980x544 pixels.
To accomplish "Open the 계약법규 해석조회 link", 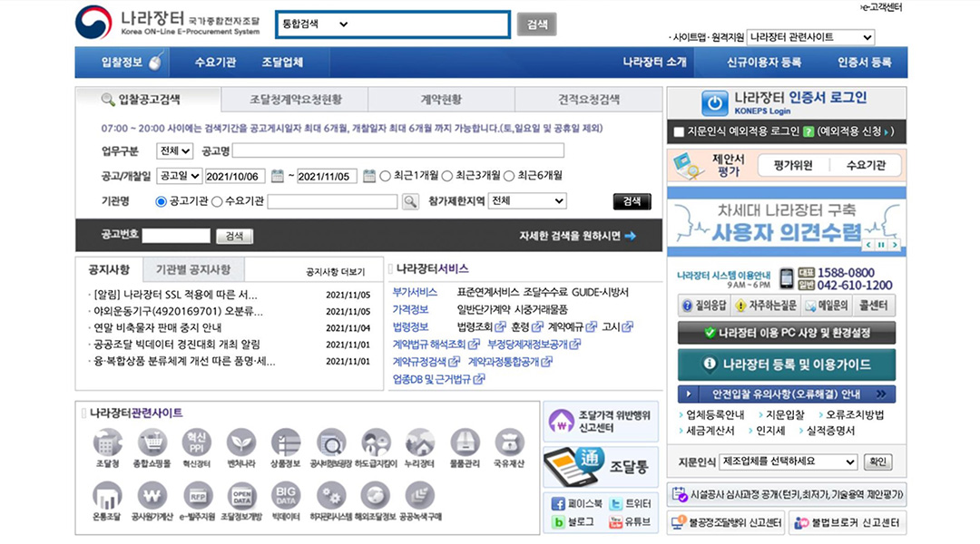I will pyautogui.click(x=428, y=345).
